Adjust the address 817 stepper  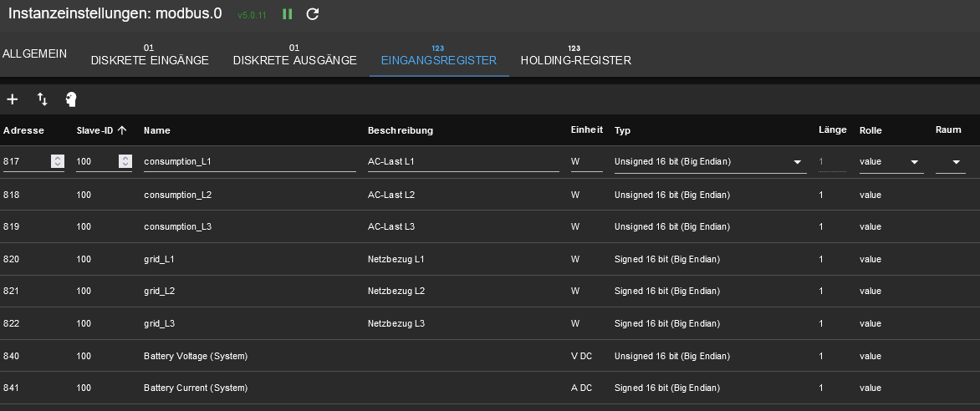57,161
